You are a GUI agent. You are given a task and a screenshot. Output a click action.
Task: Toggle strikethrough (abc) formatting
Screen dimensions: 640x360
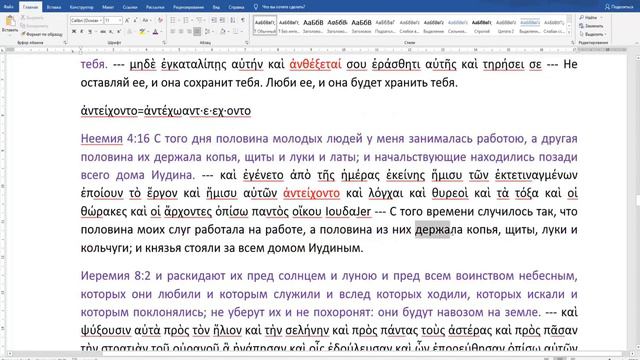click(103, 31)
